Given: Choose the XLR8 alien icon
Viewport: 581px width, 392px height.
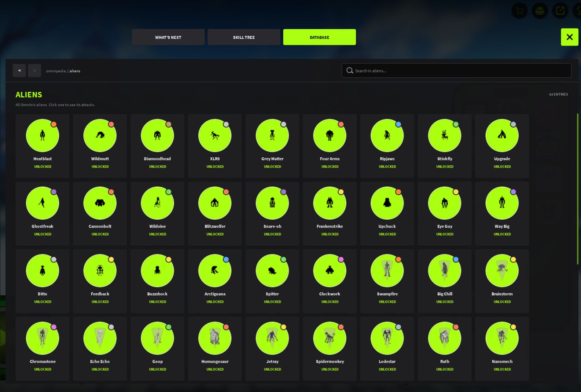Looking at the screenshot, I should pos(215,136).
